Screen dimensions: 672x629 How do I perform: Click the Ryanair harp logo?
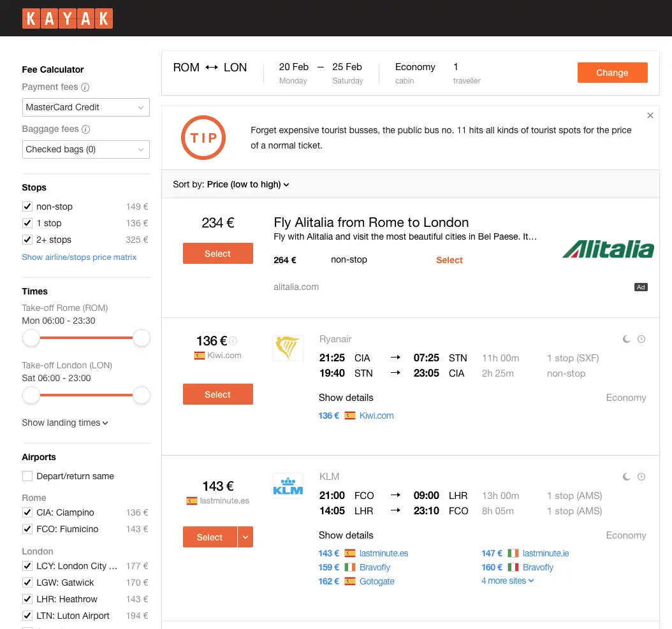(x=288, y=348)
